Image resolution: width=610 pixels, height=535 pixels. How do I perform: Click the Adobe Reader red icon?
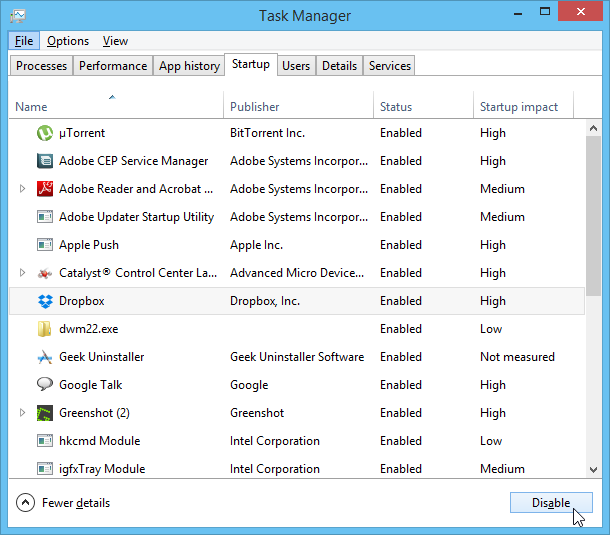(x=44, y=189)
